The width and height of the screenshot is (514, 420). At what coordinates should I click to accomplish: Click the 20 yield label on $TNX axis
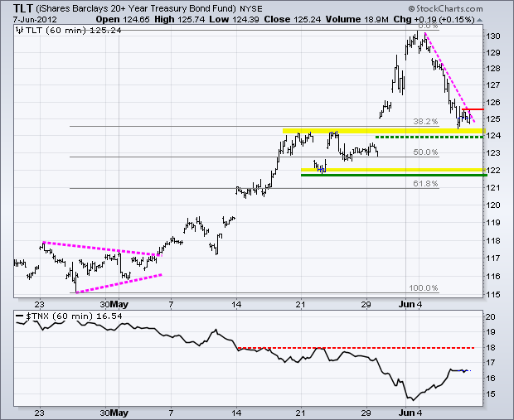[491, 316]
